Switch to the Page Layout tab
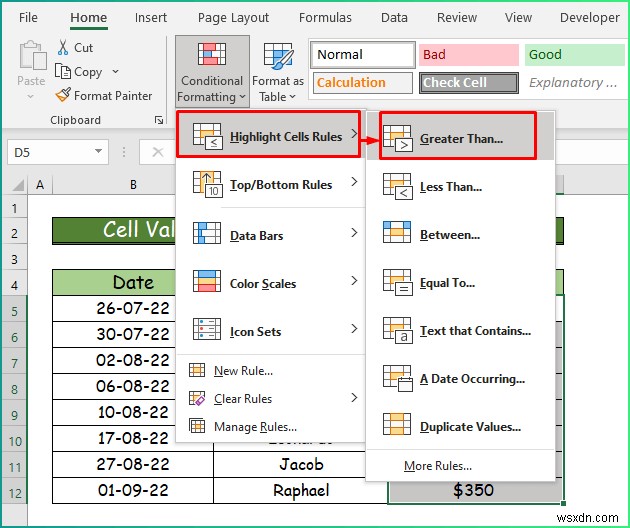This screenshot has width=630, height=528. (x=233, y=18)
